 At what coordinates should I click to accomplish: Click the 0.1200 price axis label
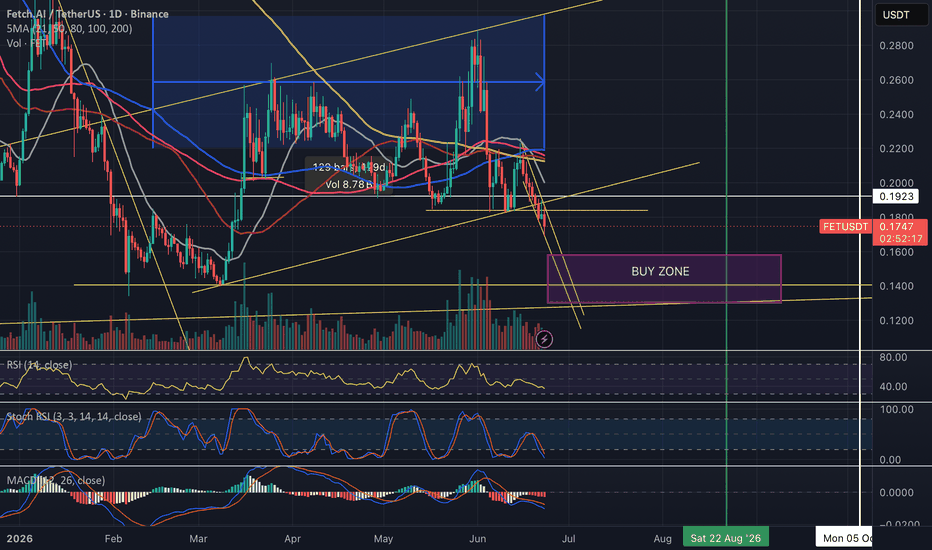[896, 320]
